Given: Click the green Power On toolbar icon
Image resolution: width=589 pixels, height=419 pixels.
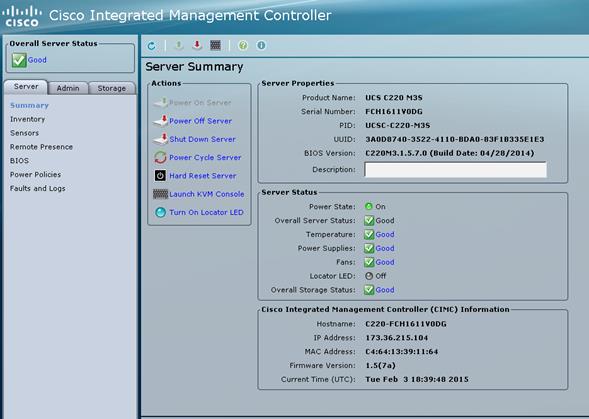Looking at the screenshot, I should click(x=179, y=46).
